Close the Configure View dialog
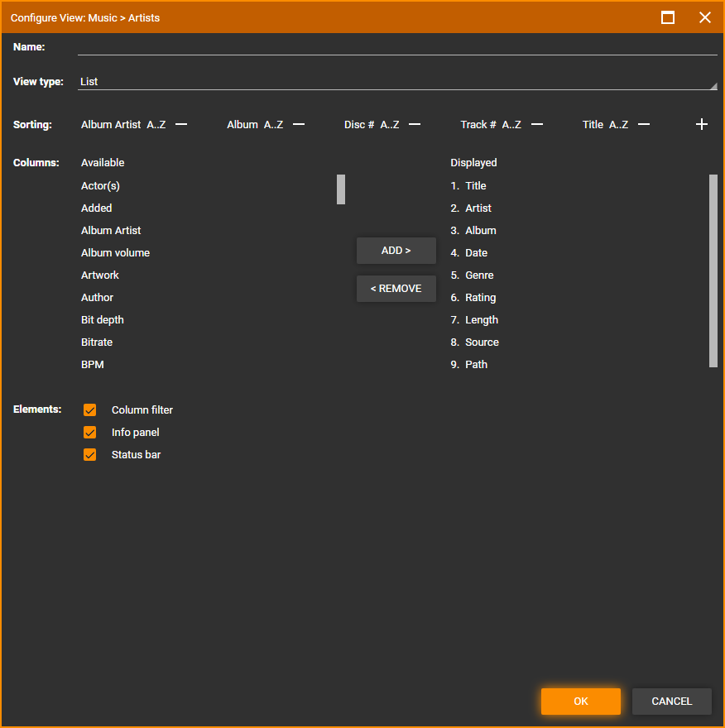The image size is (725, 728). coord(705,17)
